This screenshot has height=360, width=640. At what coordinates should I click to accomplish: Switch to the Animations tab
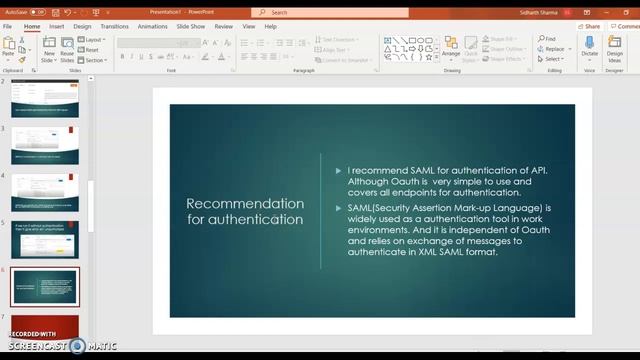152,27
